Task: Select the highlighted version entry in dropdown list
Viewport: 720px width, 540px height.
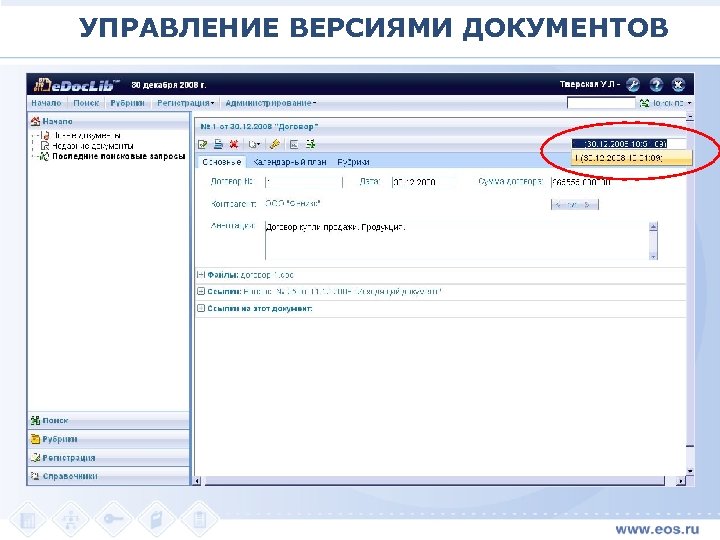Action: pos(631,158)
